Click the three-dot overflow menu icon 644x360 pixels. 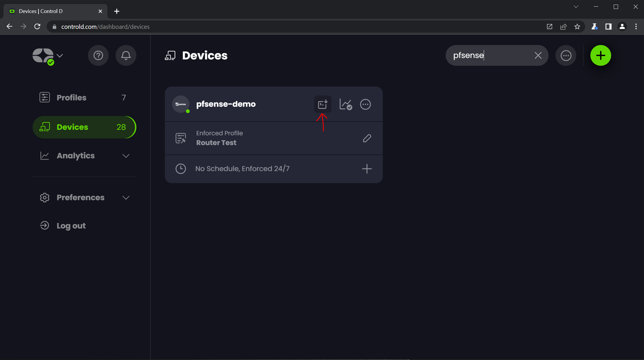[365, 104]
